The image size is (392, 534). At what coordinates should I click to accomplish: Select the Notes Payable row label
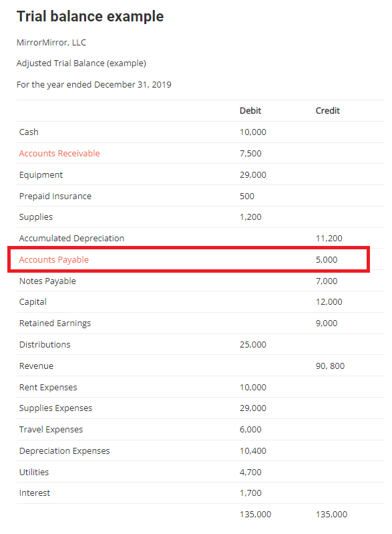47,281
